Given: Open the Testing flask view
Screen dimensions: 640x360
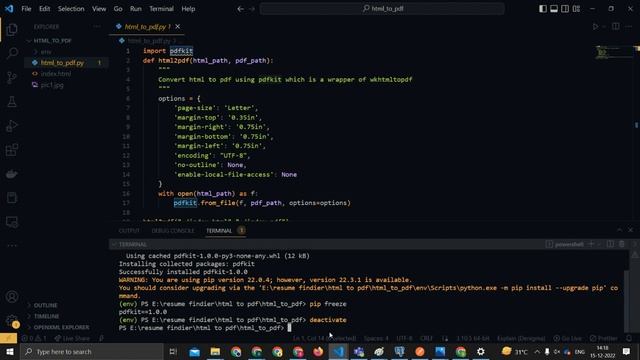Looking at the screenshot, I should click(x=12, y=102).
